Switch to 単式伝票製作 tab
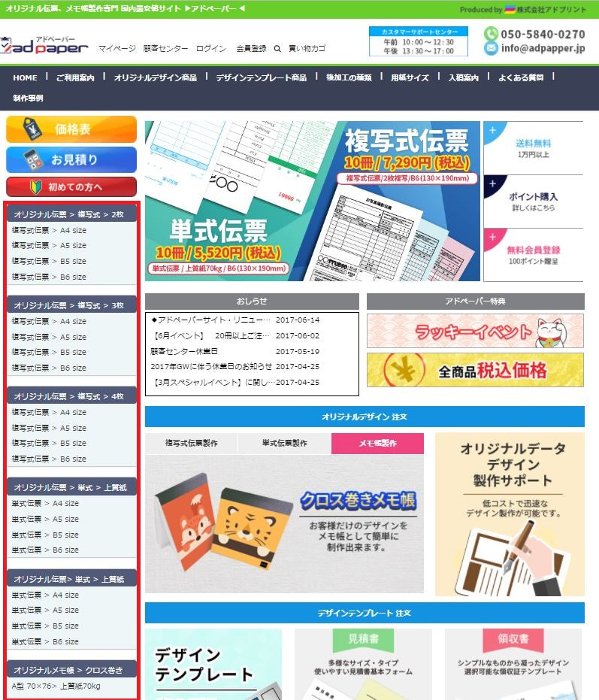The width and height of the screenshot is (599, 700). pyautogui.click(x=285, y=443)
